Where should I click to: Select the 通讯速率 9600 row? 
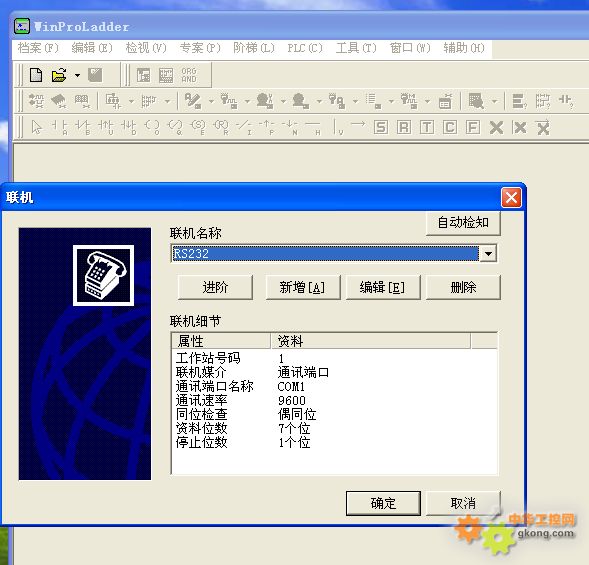[x=334, y=400]
